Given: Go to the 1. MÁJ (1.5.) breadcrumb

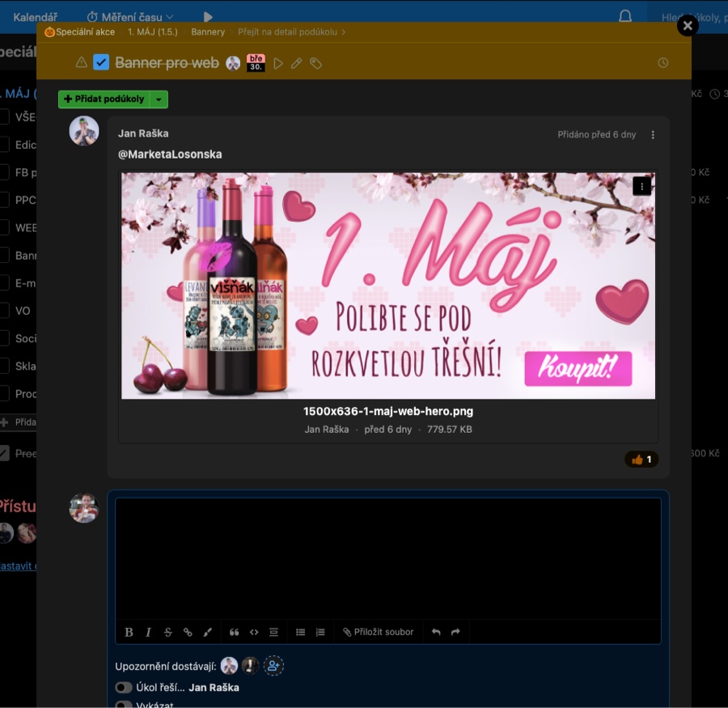Looking at the screenshot, I should point(153,32).
